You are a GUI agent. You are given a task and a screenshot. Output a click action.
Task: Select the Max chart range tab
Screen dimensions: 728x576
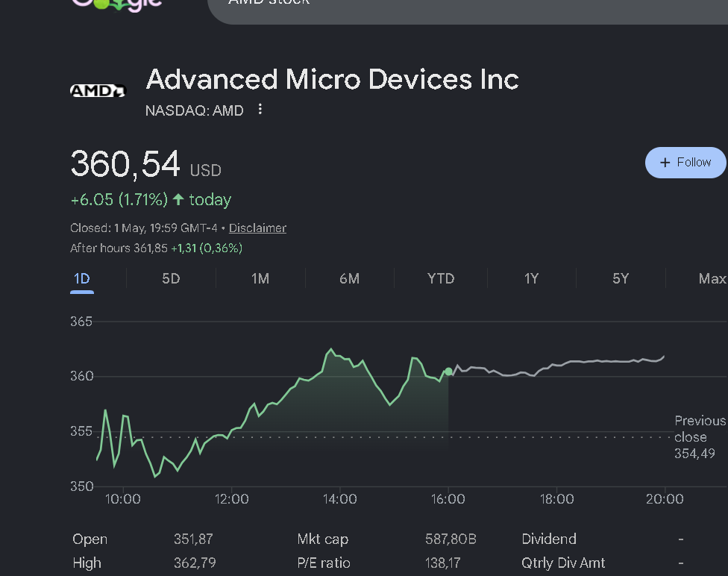[x=712, y=279]
